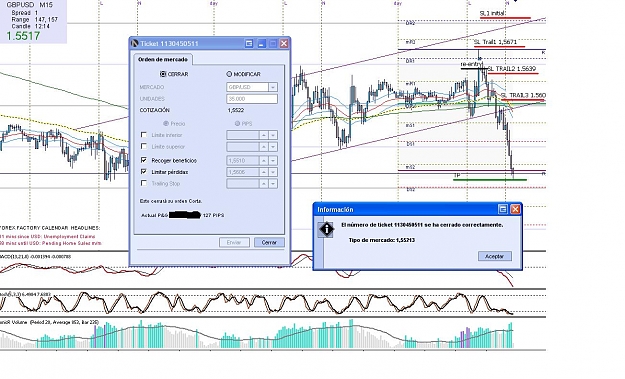Click the disabled maximize icon in Ticket window
The height and width of the screenshot is (379, 625).
273,43
